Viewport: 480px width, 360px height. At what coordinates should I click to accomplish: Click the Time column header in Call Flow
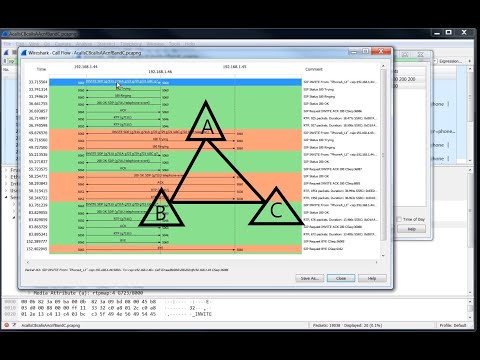click(x=41, y=69)
